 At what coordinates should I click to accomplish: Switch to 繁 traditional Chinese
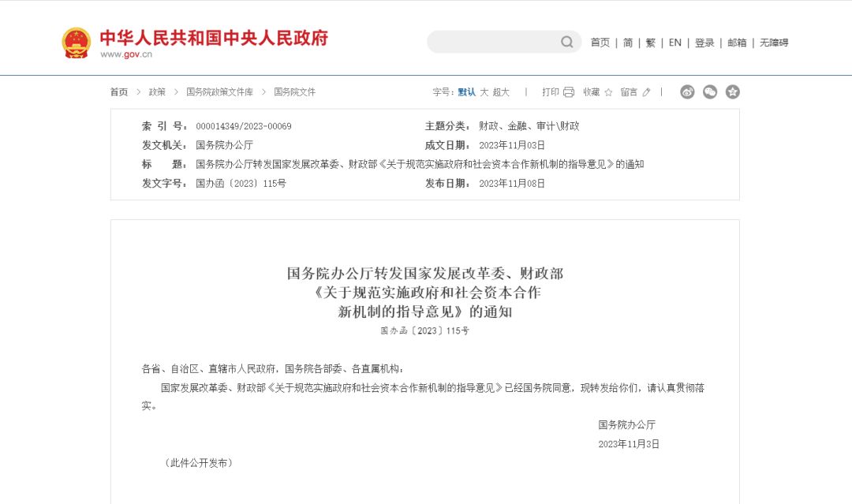tap(650, 43)
